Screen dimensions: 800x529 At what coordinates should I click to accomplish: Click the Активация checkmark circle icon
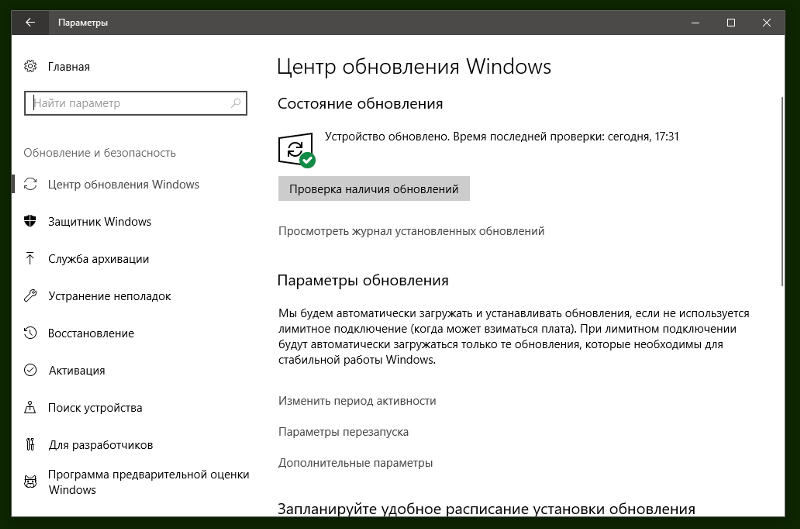coord(30,370)
